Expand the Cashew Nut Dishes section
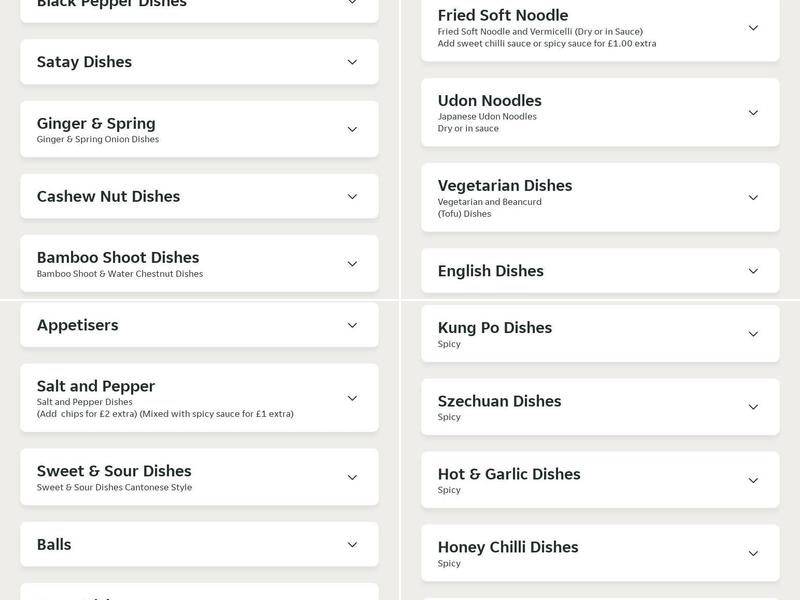The height and width of the screenshot is (600, 800). click(351, 196)
